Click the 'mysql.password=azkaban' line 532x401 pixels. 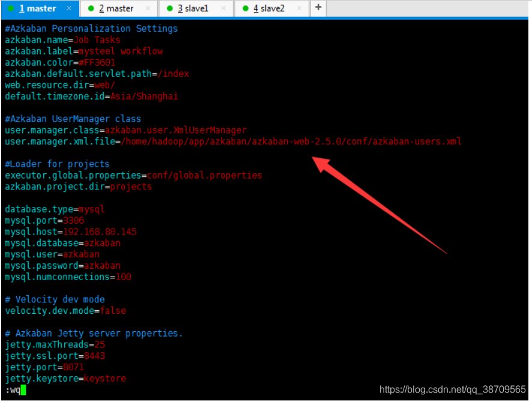[63, 266]
